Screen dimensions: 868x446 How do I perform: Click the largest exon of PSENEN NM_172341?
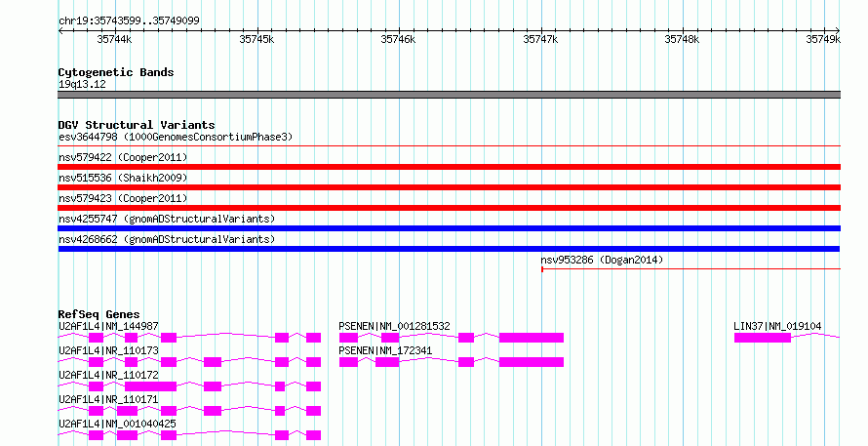pos(532,362)
